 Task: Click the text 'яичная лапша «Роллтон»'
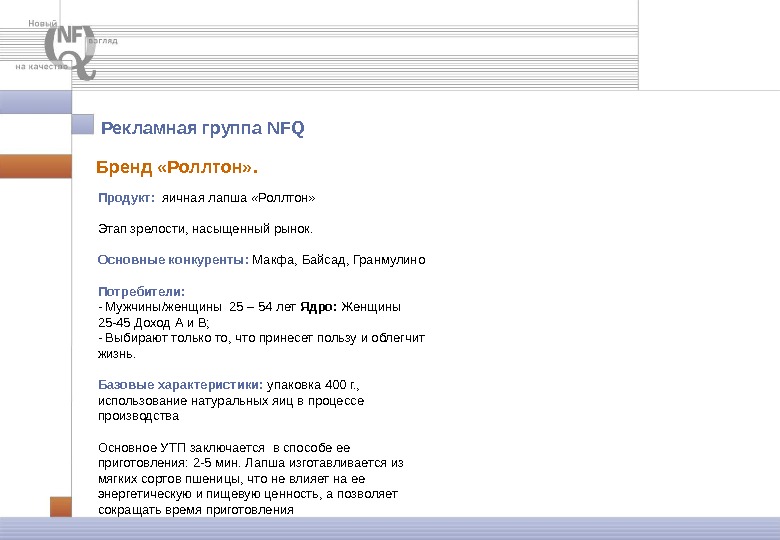point(238,198)
